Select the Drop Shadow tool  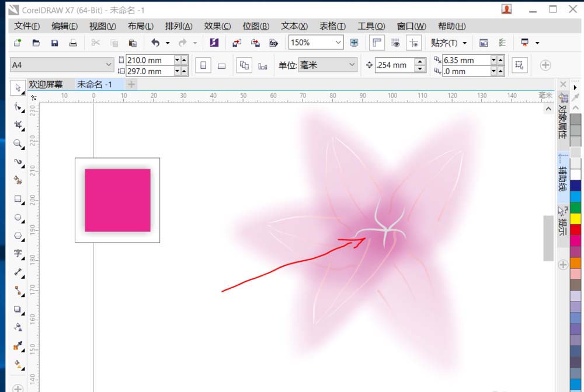point(18,309)
